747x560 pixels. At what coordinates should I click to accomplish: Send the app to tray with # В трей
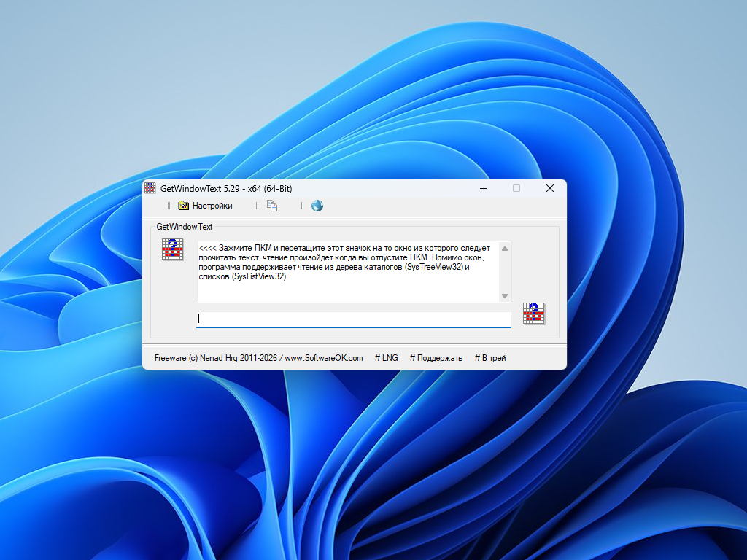coord(490,358)
